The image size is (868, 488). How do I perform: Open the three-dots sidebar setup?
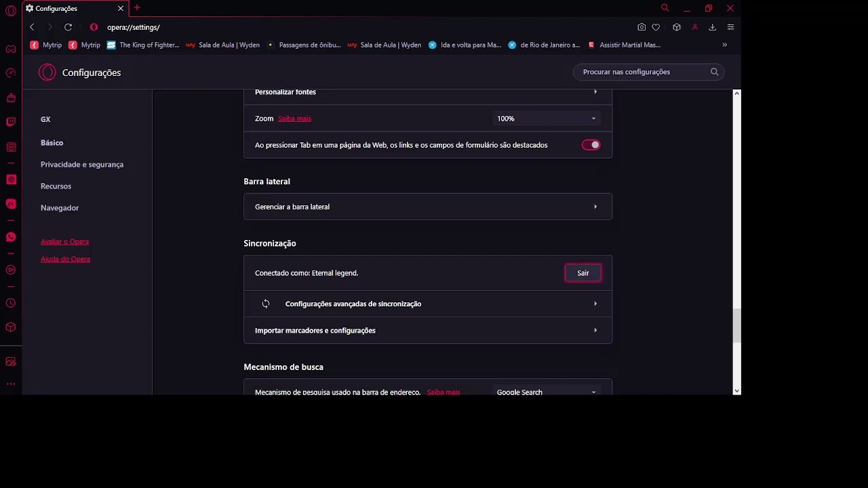click(x=11, y=384)
